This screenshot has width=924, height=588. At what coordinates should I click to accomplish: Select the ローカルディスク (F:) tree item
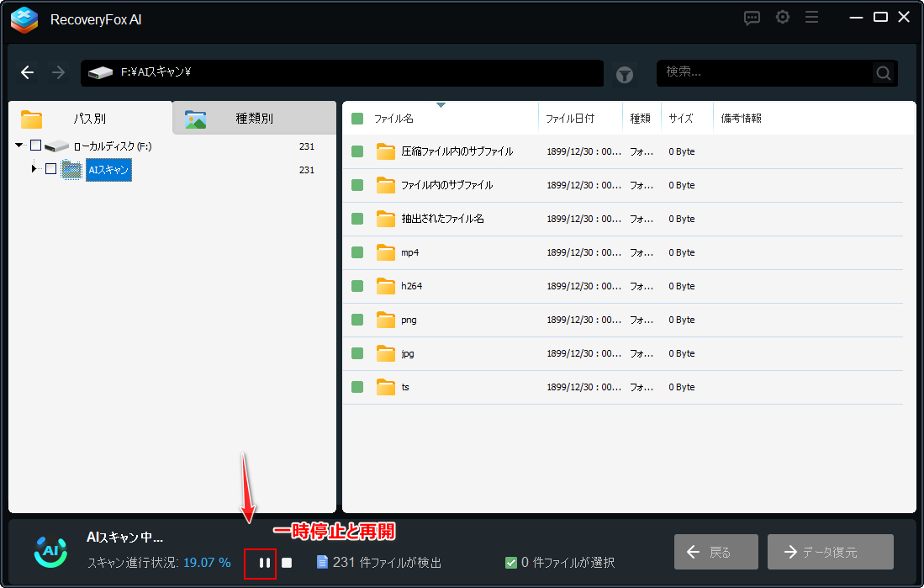[113, 146]
